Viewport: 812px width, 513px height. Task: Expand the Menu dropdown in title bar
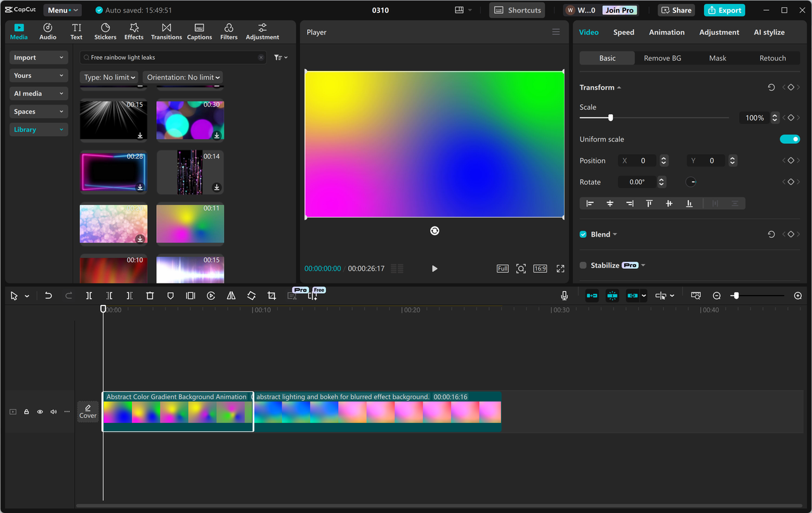tap(62, 10)
